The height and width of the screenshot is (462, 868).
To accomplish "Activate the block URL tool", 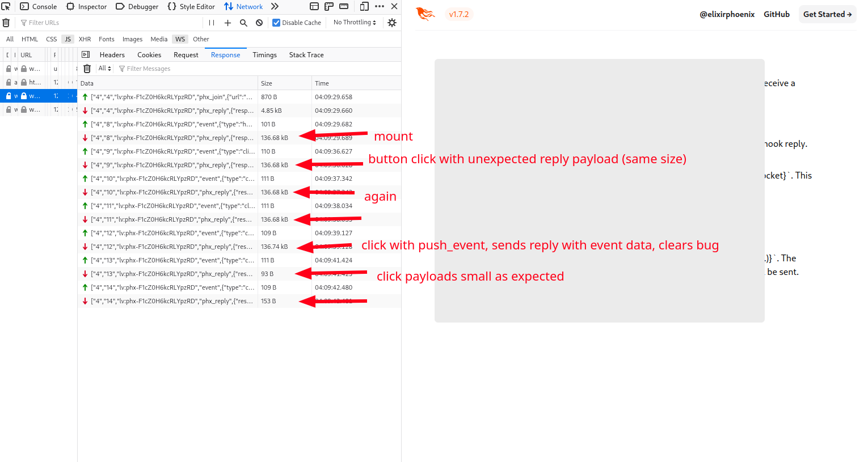I will click(x=258, y=23).
